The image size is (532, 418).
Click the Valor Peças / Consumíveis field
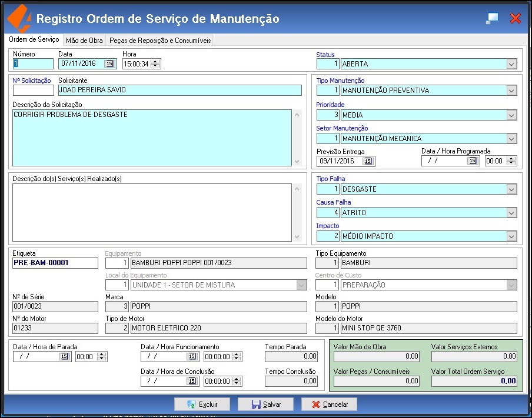point(377,381)
